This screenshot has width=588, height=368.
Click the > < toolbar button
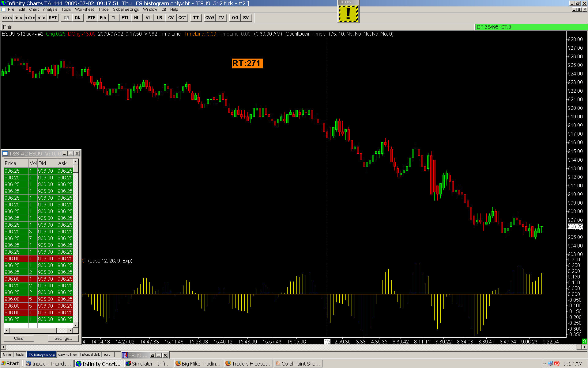[19, 18]
